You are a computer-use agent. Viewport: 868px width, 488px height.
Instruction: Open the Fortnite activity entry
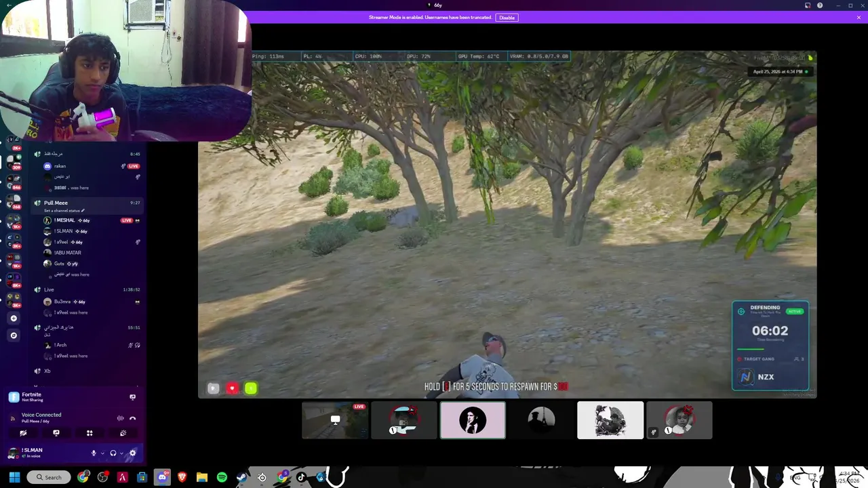tap(31, 397)
